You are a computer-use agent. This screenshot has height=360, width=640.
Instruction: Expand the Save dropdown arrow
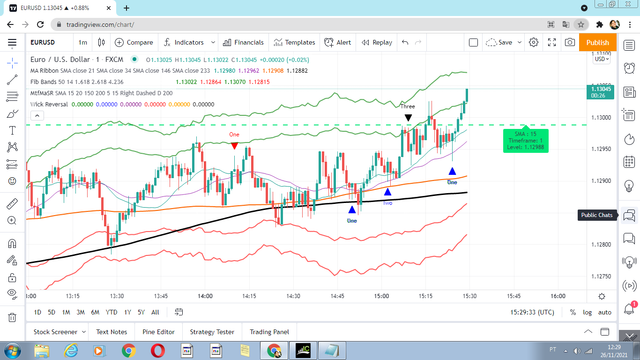pos(520,42)
